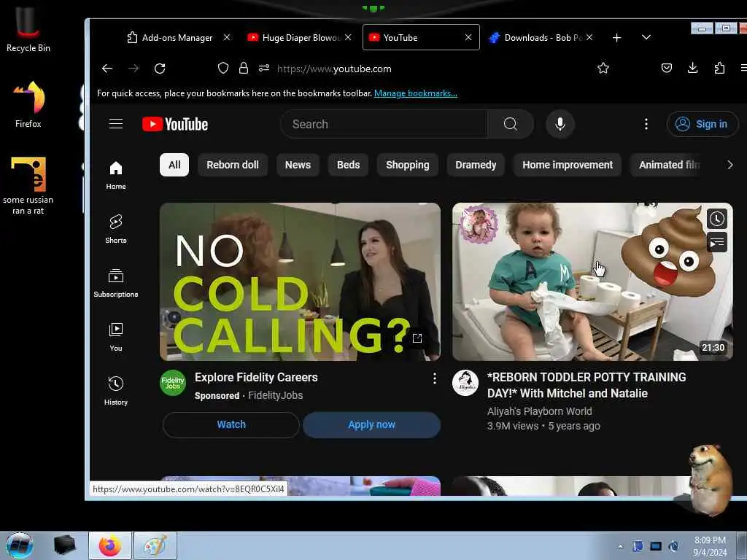This screenshot has width=747, height=560.
Task: Open Subscriptions in the sidebar
Action: coord(116,283)
